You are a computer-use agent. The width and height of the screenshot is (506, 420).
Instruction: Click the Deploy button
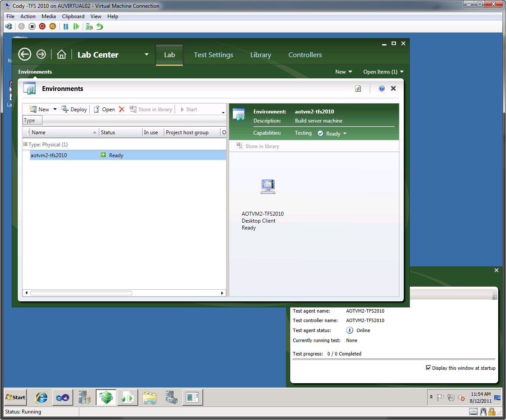point(74,110)
